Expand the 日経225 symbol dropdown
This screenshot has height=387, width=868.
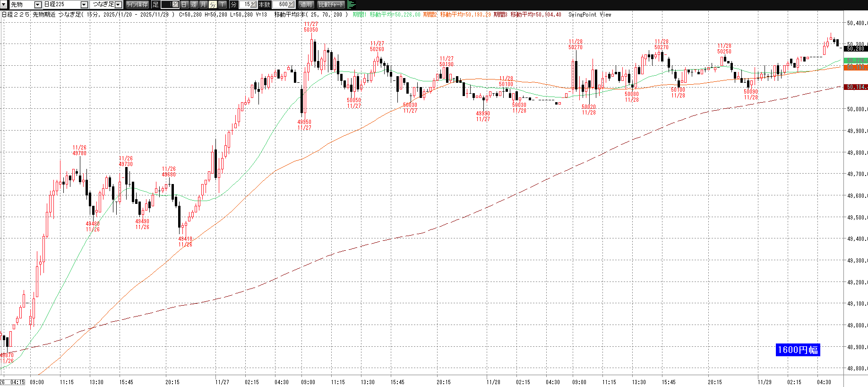[84, 5]
